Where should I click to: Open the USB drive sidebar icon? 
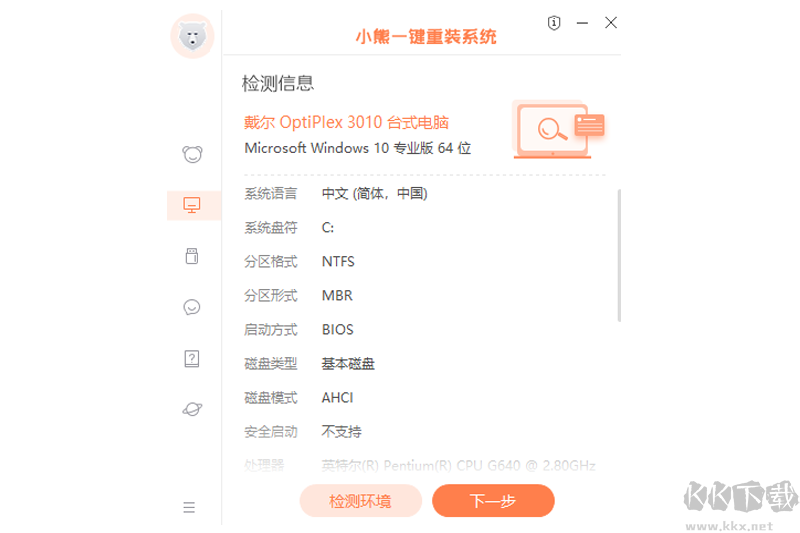point(192,256)
